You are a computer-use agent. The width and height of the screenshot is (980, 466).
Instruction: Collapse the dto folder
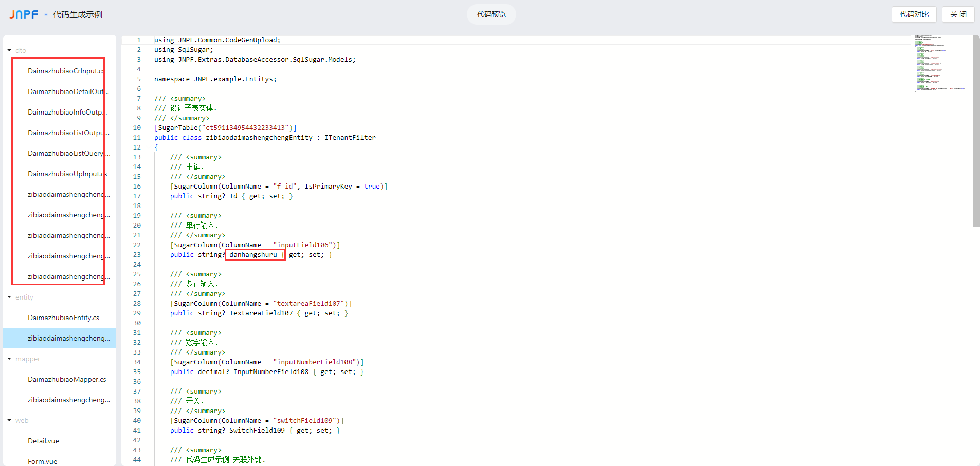(x=9, y=50)
